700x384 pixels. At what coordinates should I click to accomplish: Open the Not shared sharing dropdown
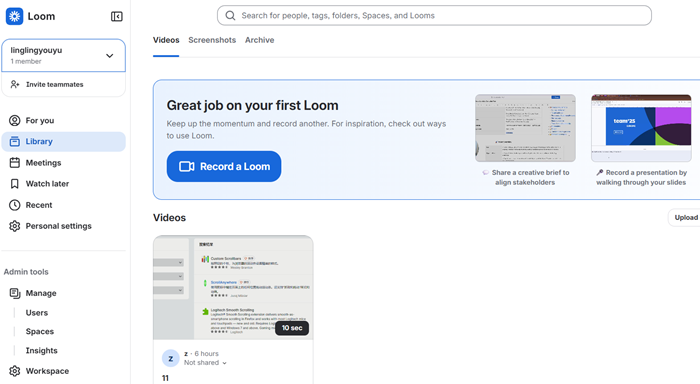click(205, 363)
